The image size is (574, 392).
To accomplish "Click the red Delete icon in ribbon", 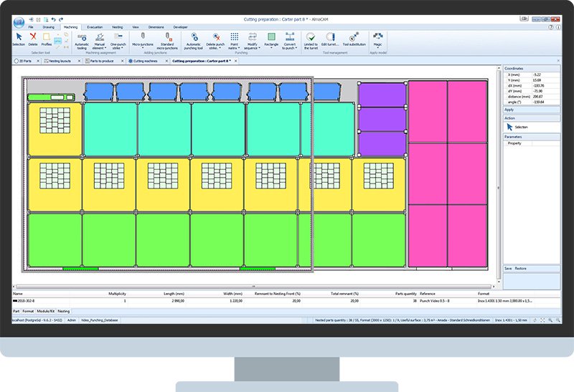I will (33, 37).
